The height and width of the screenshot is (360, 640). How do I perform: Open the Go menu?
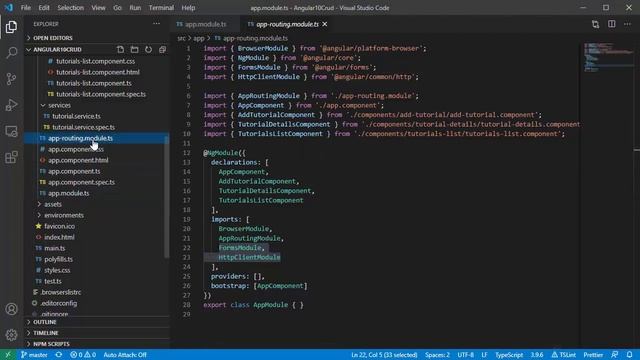click(117, 8)
